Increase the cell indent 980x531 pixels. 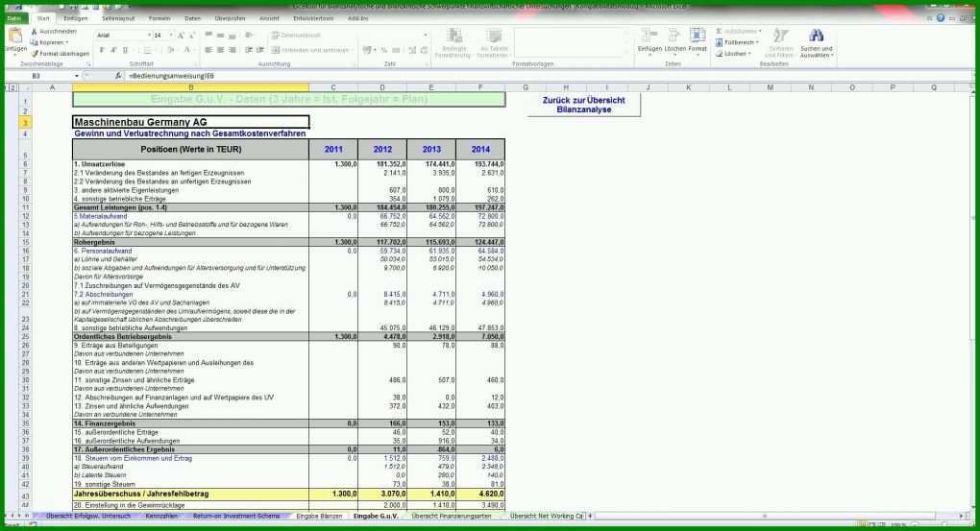(260, 50)
